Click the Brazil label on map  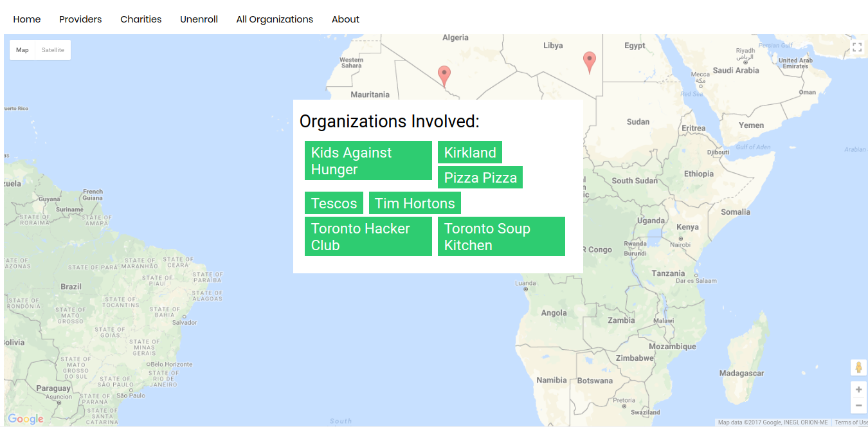point(71,286)
